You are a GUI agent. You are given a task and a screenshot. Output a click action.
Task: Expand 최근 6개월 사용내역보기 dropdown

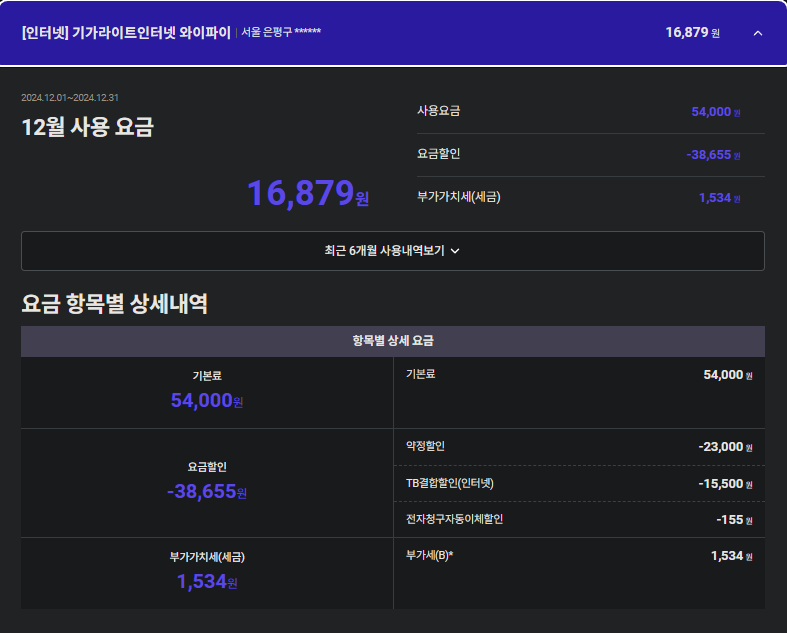[392, 251]
